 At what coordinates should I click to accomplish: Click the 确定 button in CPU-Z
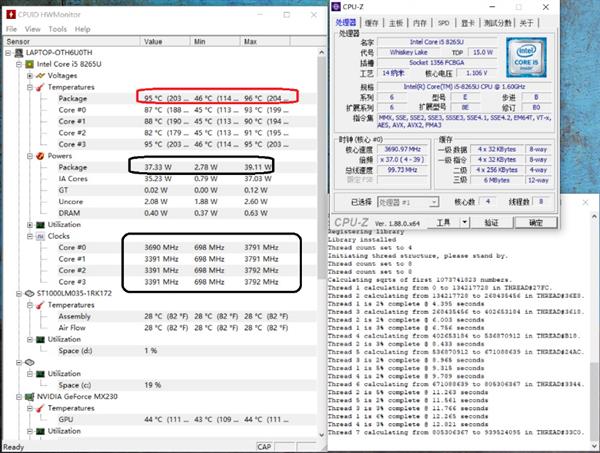pos(535,222)
